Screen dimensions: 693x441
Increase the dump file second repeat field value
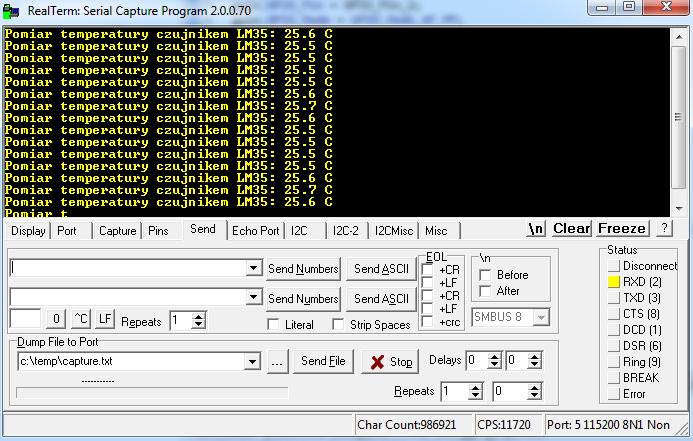click(535, 387)
